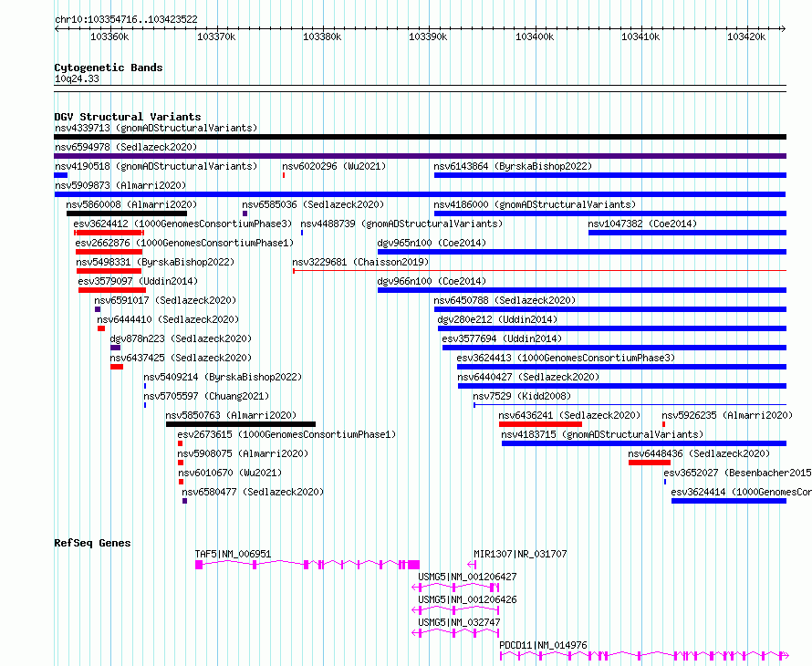
Task: Select the thin red nsv3229681 Chaisson2019 line
Action: point(539,270)
